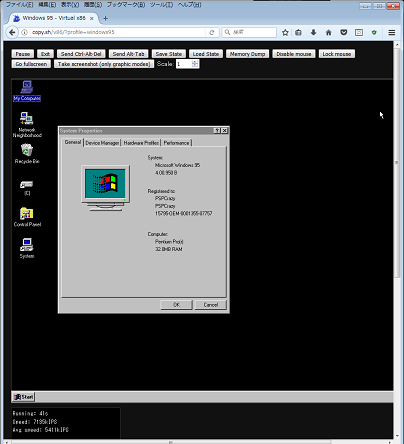Select the (C) drive shortcut icon

[x=27, y=188]
